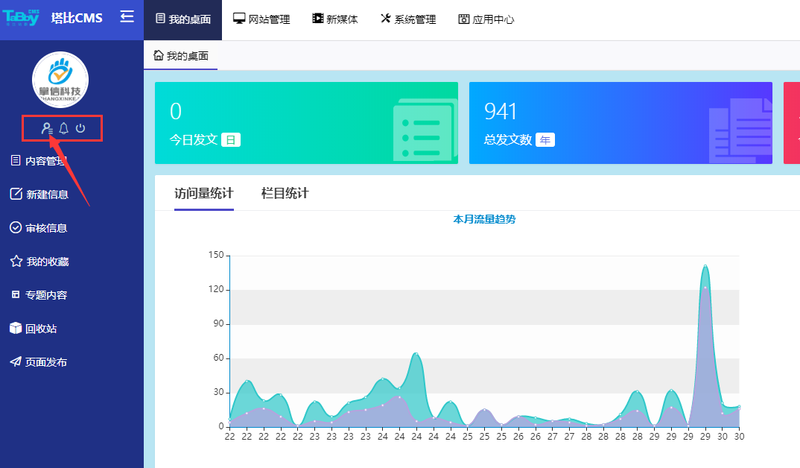Open 我的收藏 in the sidebar
Screen dimensions: 800x468
pyautogui.click(x=39, y=262)
